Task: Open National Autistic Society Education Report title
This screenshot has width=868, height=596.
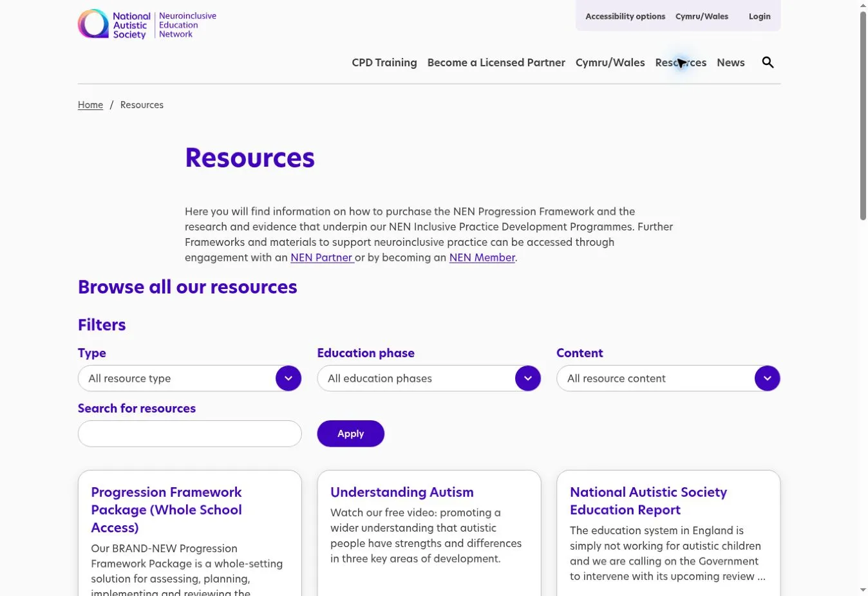Action: (x=648, y=501)
